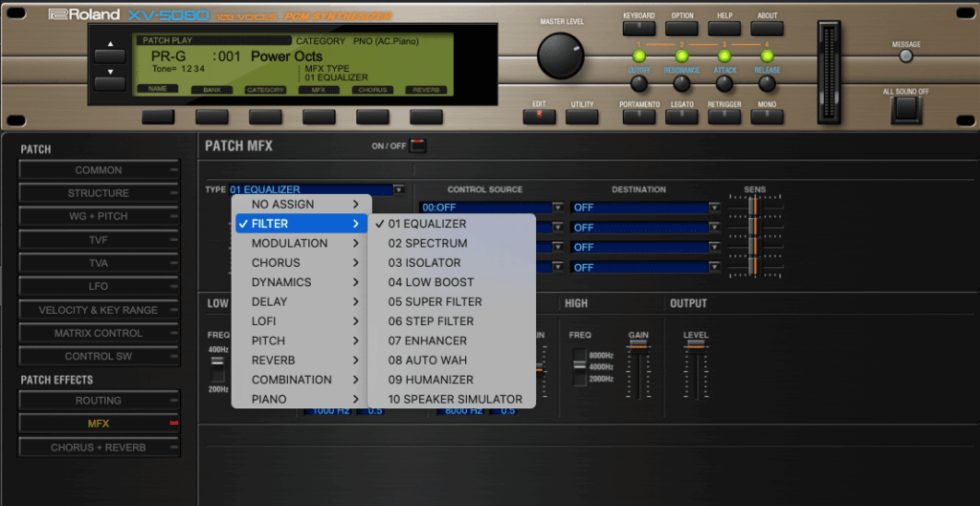Image resolution: width=980 pixels, height=506 pixels.
Task: Toggle Tone 4 green LED
Action: [767, 56]
